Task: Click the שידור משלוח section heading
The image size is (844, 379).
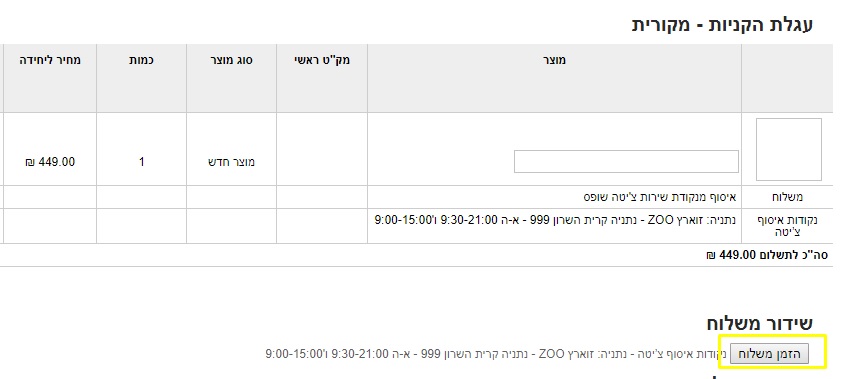Action: pyautogui.click(x=759, y=322)
